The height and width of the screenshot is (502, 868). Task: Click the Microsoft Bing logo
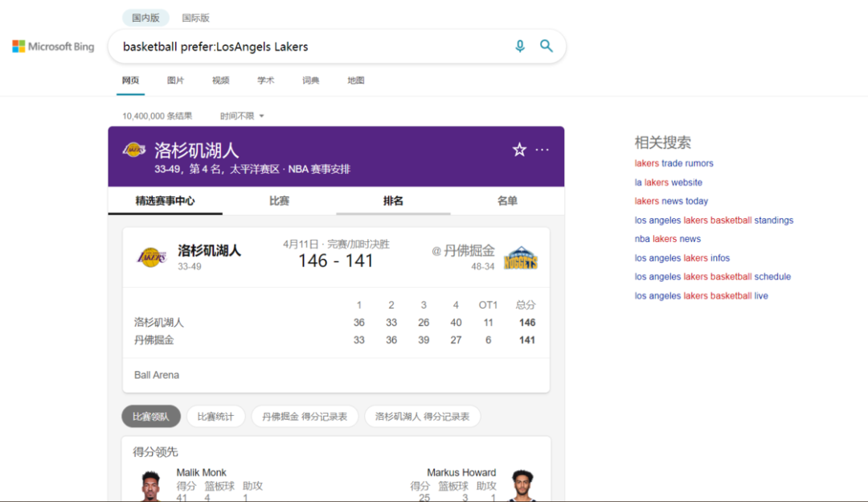pos(53,47)
